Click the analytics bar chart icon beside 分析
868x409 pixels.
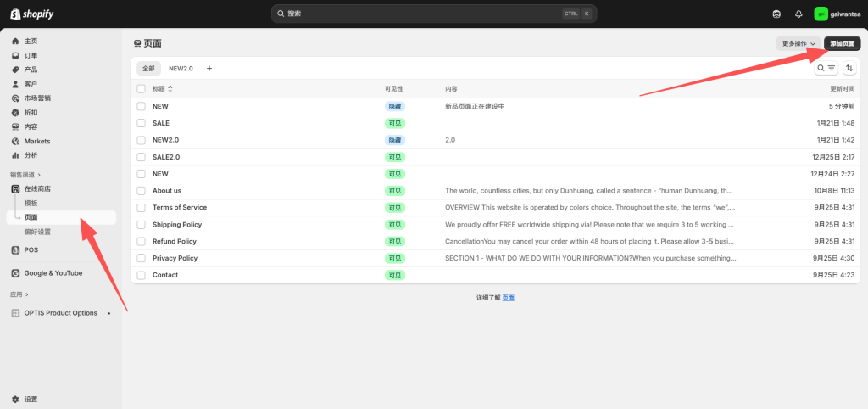pos(15,155)
